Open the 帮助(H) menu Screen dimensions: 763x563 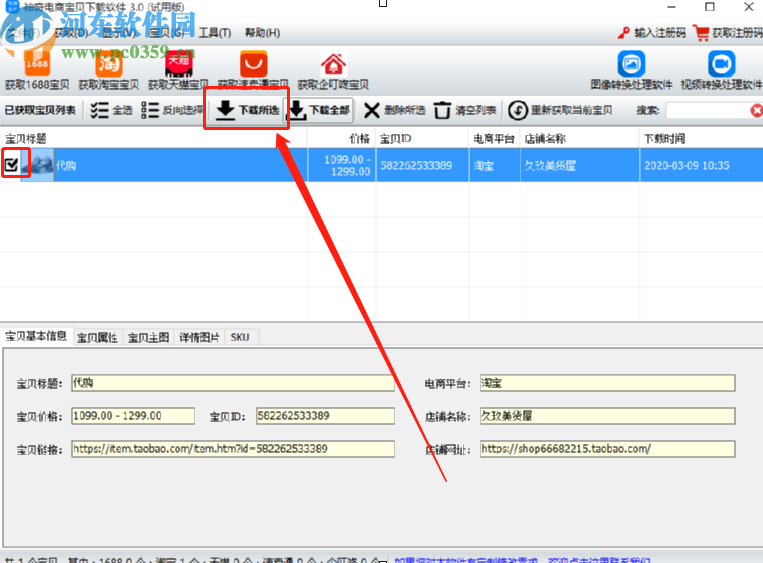coord(262,33)
